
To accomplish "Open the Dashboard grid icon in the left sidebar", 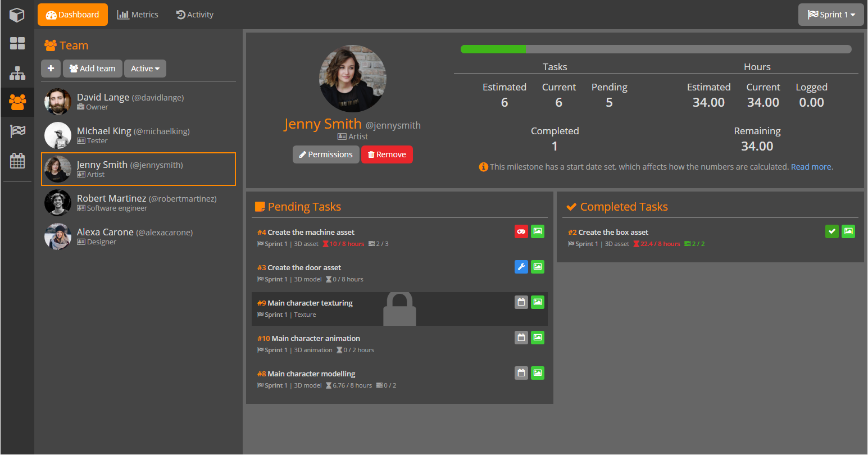I will coord(17,43).
